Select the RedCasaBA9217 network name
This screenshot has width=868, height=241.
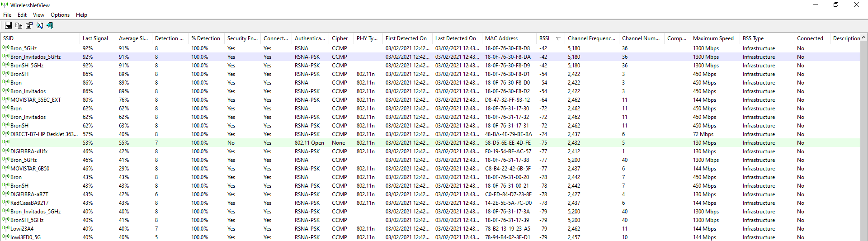(29, 203)
